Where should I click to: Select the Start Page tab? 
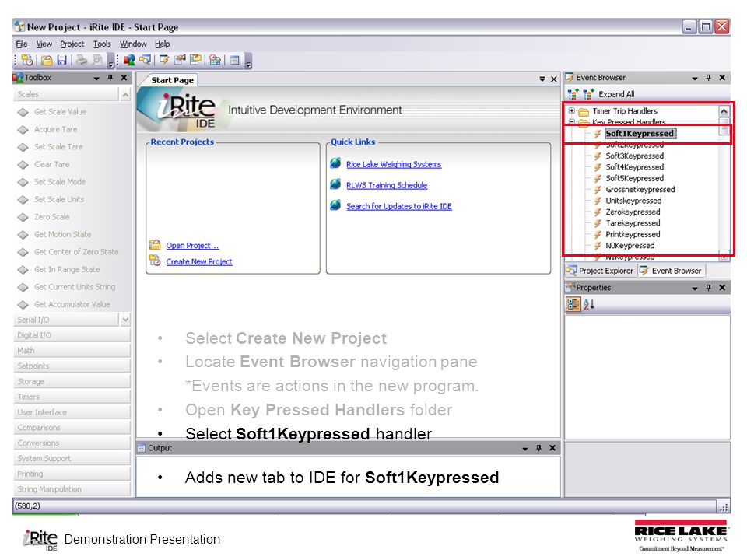[x=173, y=80]
